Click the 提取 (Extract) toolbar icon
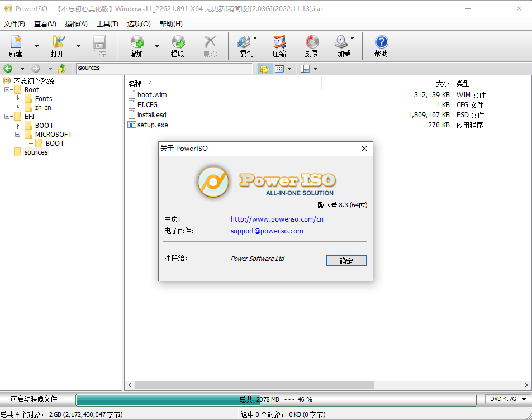This screenshot has width=532, height=420. coord(178,46)
